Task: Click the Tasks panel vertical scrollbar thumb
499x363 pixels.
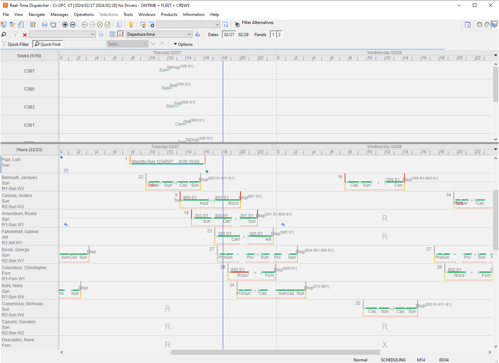Action: coord(495,84)
